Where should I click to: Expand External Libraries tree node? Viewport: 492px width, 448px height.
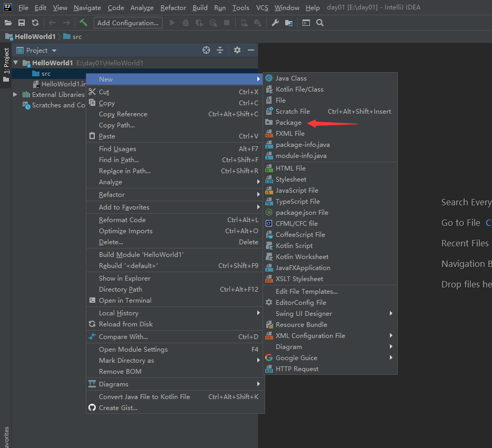click(15, 95)
